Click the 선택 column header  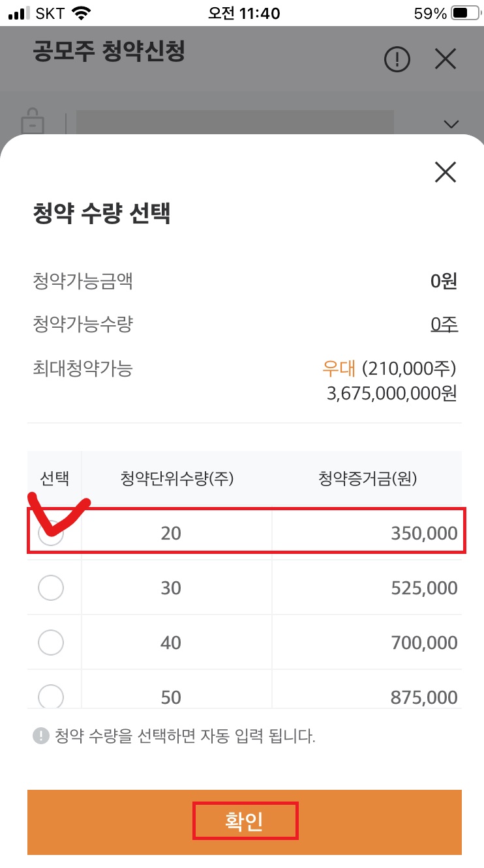(x=52, y=478)
